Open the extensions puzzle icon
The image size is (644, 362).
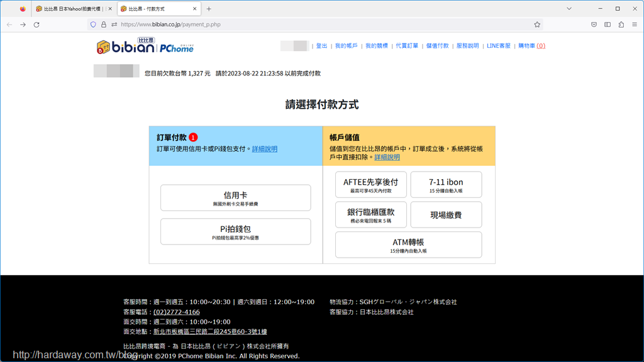[621, 25]
